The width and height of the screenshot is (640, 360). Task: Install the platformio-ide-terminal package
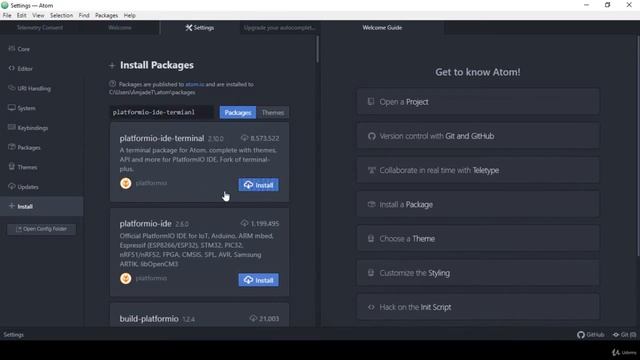259,185
